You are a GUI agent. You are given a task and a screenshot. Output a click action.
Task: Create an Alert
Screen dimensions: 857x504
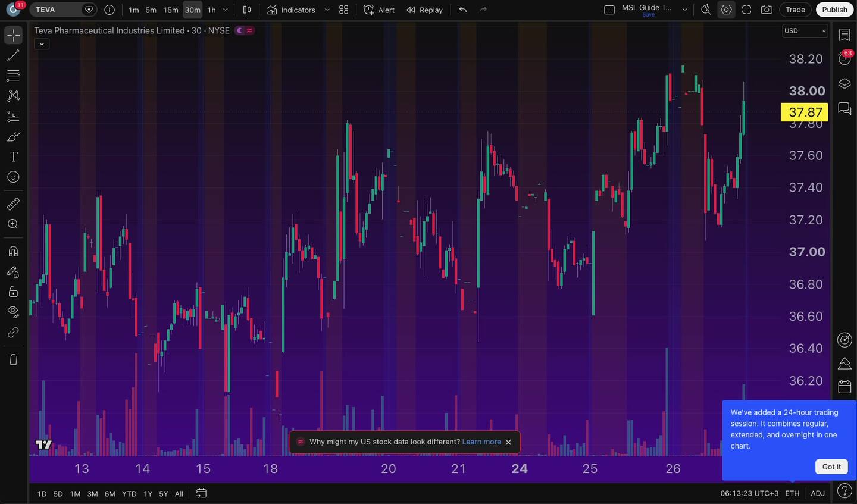[x=379, y=10]
